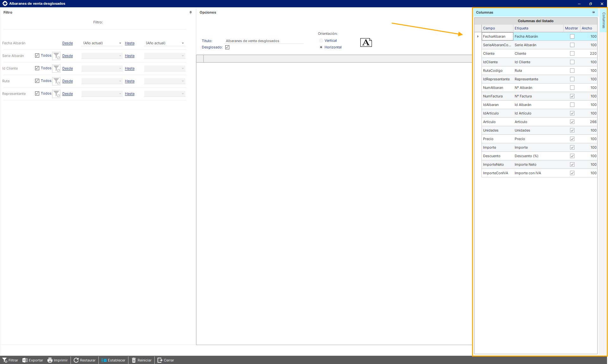The width and height of the screenshot is (608, 364).
Task: Click the Mostrar column header
Action: pyautogui.click(x=571, y=28)
